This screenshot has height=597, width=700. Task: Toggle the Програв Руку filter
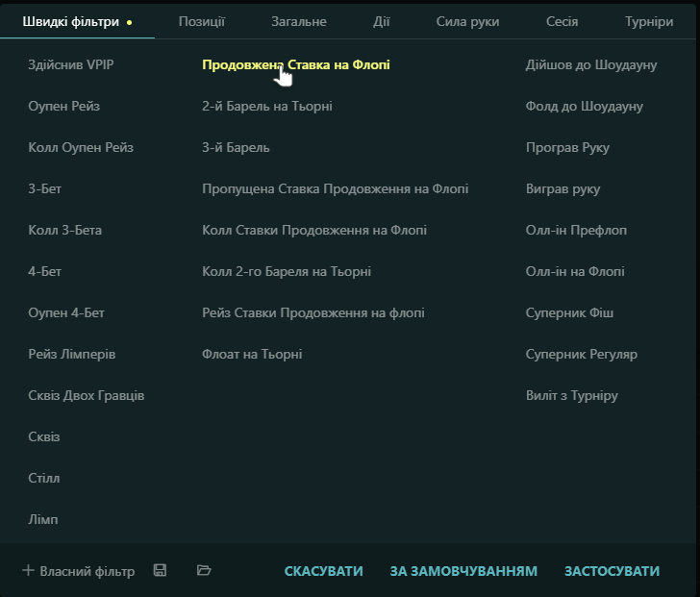coord(567,147)
